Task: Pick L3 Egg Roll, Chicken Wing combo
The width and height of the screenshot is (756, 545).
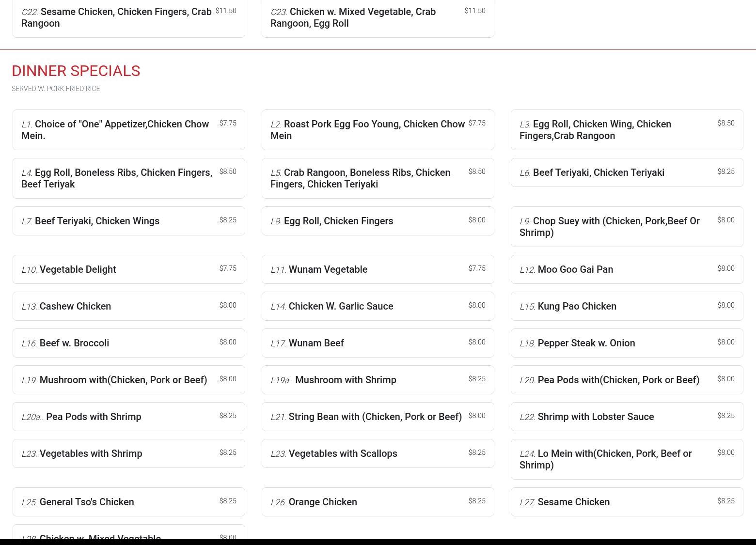Action: (627, 130)
